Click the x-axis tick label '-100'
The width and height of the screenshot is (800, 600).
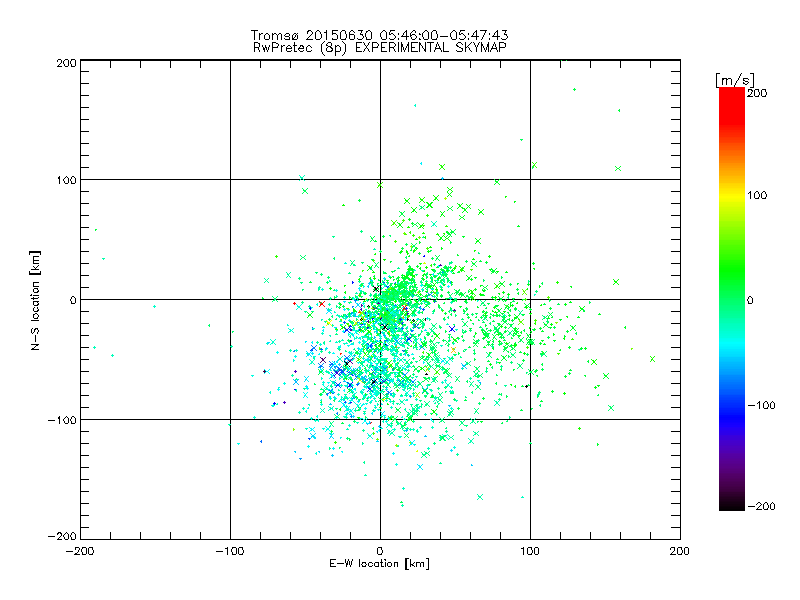coord(230,551)
